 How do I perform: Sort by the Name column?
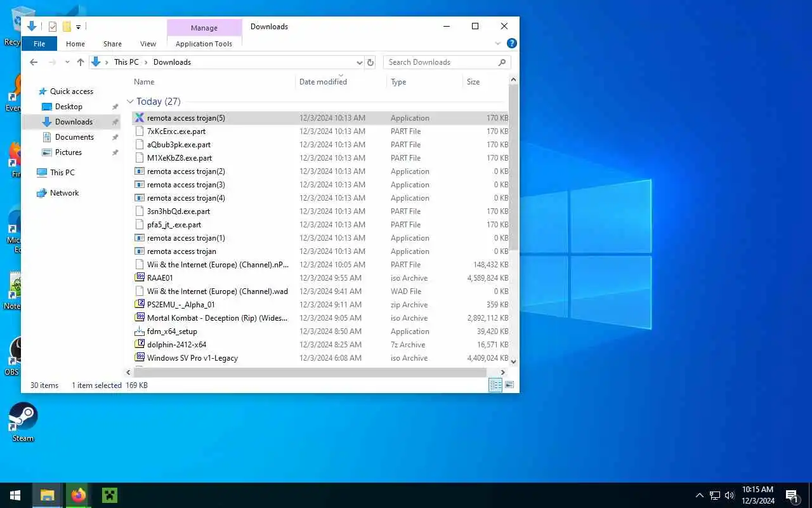click(x=213, y=82)
